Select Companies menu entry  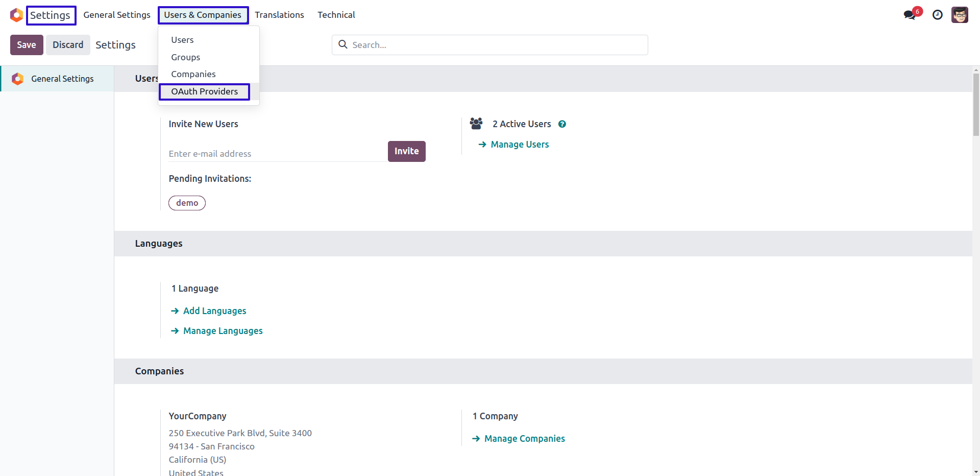tap(193, 75)
